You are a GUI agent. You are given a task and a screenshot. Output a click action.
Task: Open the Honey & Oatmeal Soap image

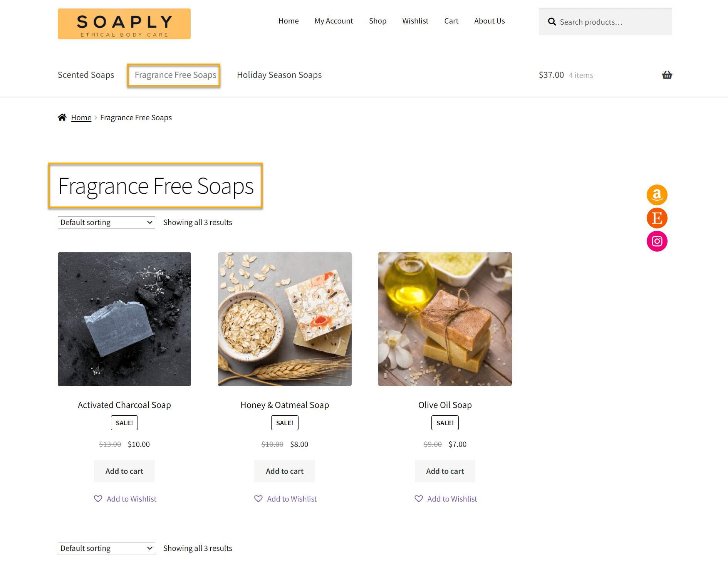point(285,319)
